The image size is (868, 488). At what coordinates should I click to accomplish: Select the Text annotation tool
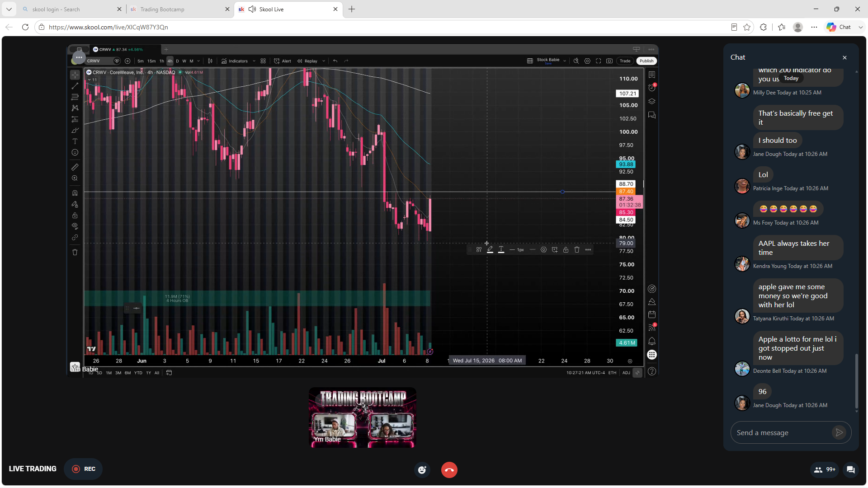(x=75, y=141)
